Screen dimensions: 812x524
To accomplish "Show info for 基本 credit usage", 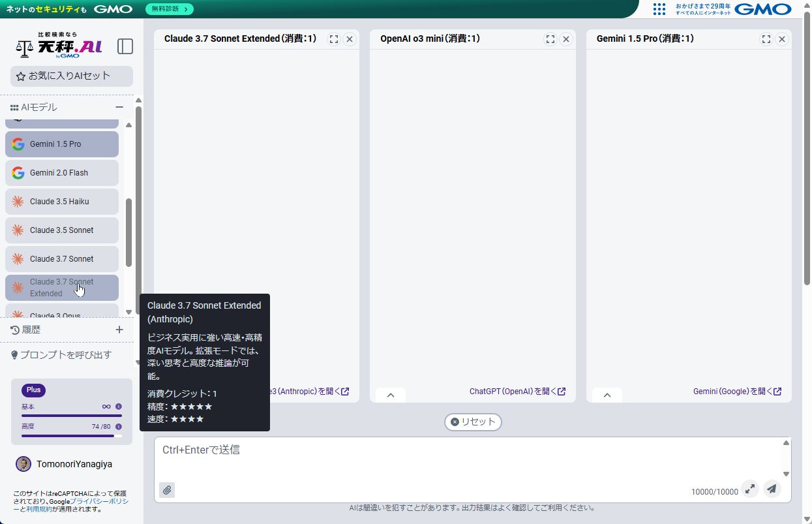I will pos(119,407).
